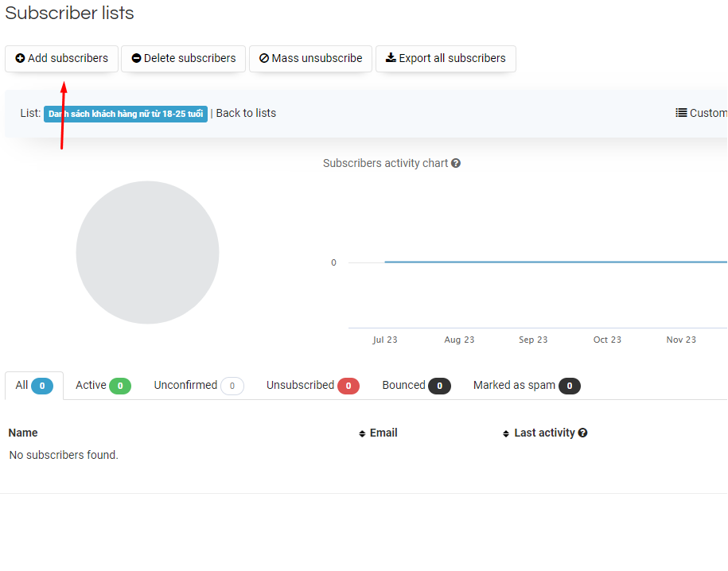
Task: Select the list name badge in blue
Action: [125, 114]
